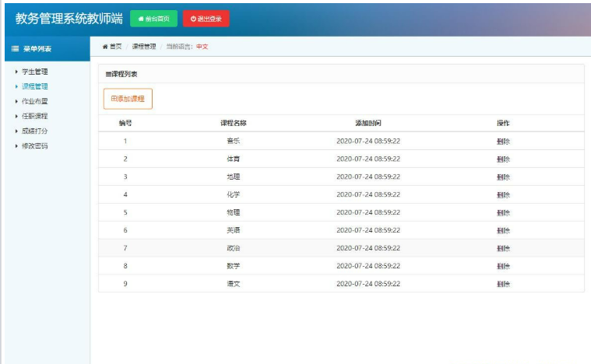Open 首页 breadcrumb link
This screenshot has width=591, height=364.
tap(116, 47)
